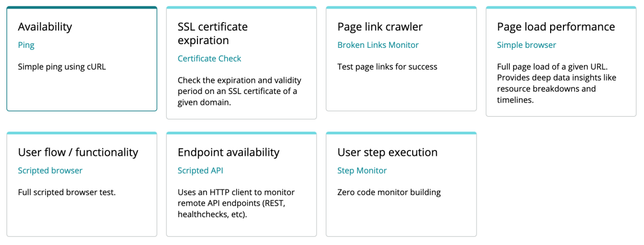Click the HTTP client monitor description text
The height and width of the screenshot is (245, 644).
(x=236, y=203)
